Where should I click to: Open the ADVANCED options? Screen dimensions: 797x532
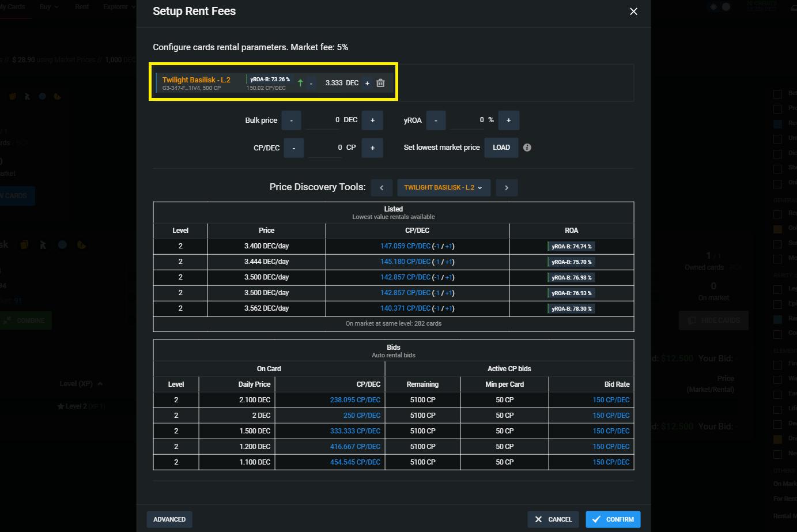click(169, 519)
